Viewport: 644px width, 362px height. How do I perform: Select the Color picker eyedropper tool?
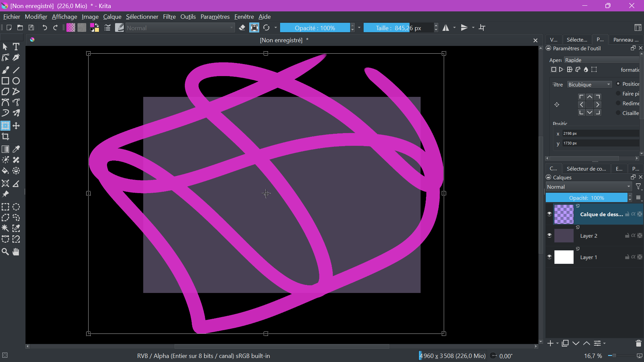tap(16, 149)
